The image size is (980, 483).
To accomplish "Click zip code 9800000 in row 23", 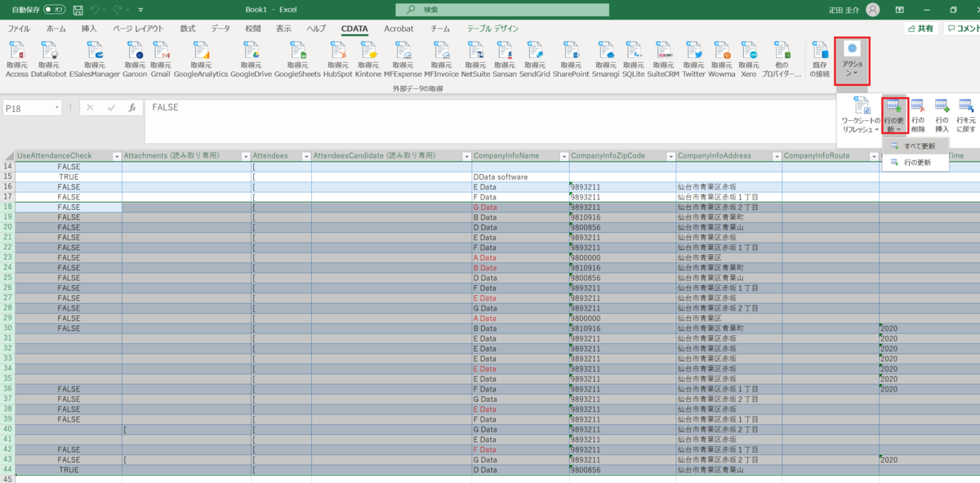I will (622, 257).
